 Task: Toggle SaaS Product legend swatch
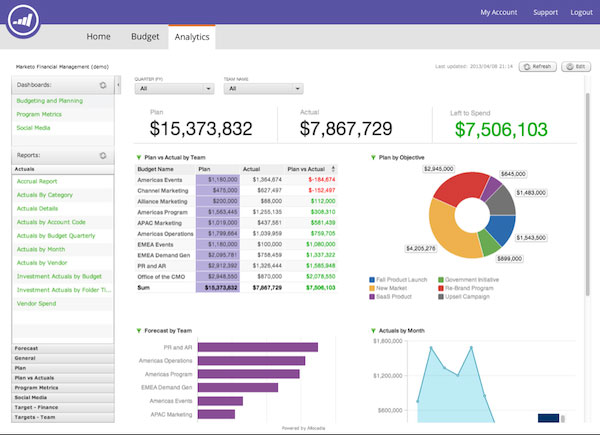[372, 297]
